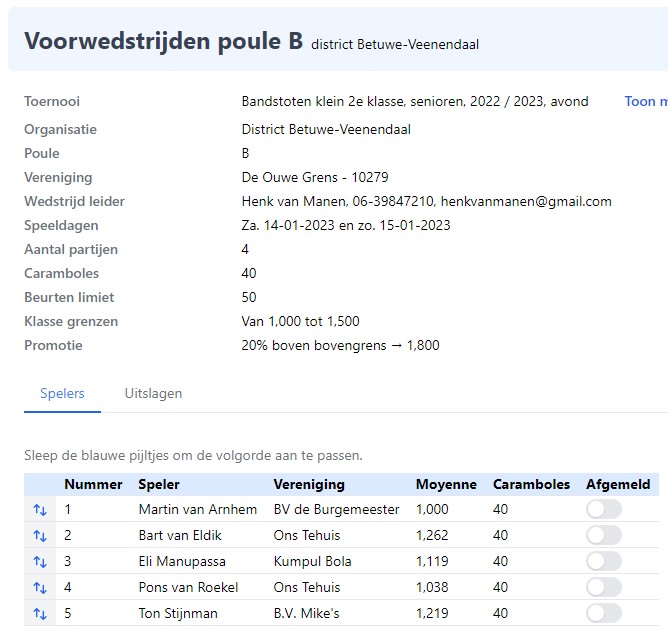Click the 'Toon m...' link beside Toernooi

[x=646, y=101]
